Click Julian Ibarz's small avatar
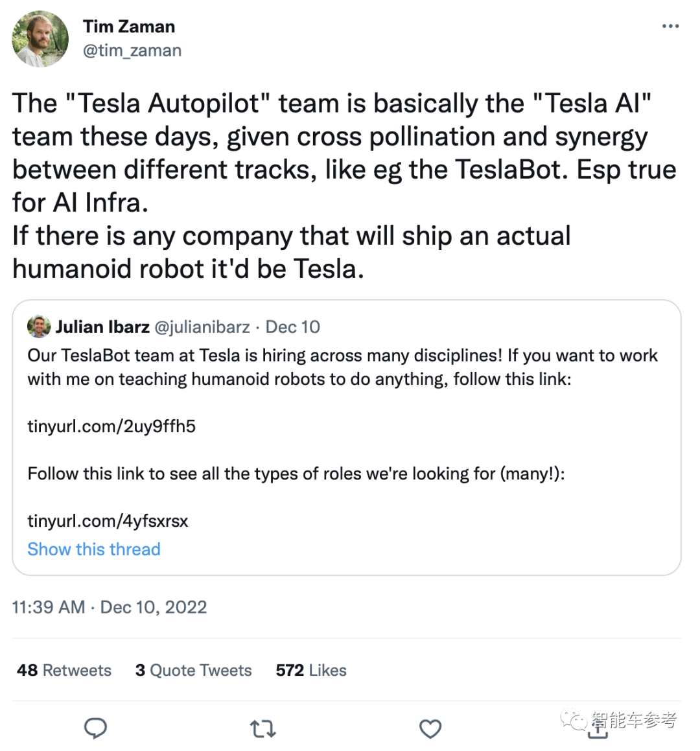Screen dimensions: 700x751 point(39,327)
